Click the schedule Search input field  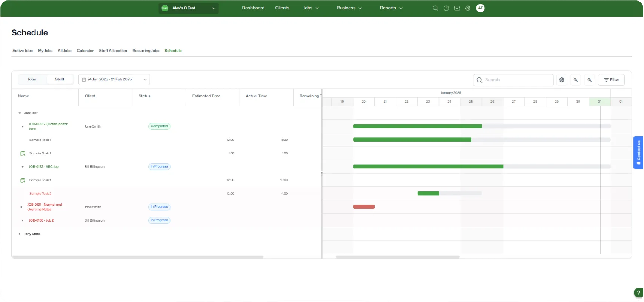click(x=513, y=80)
